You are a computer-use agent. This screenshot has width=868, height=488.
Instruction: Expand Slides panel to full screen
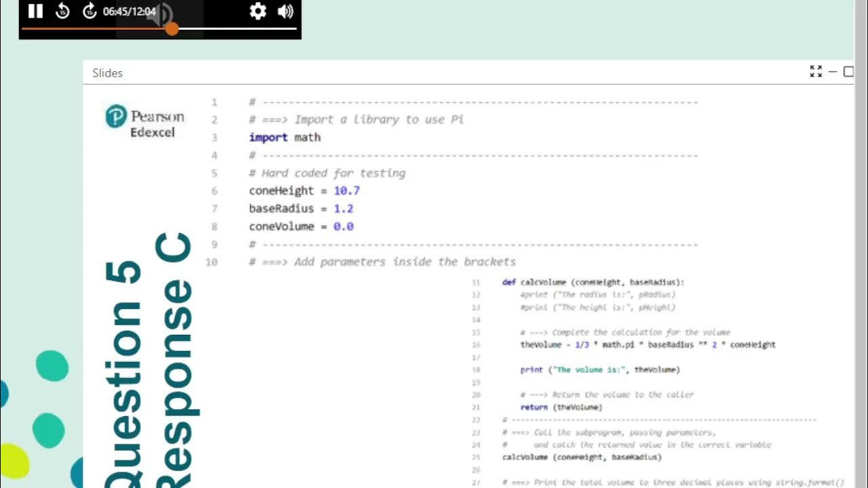tap(816, 71)
